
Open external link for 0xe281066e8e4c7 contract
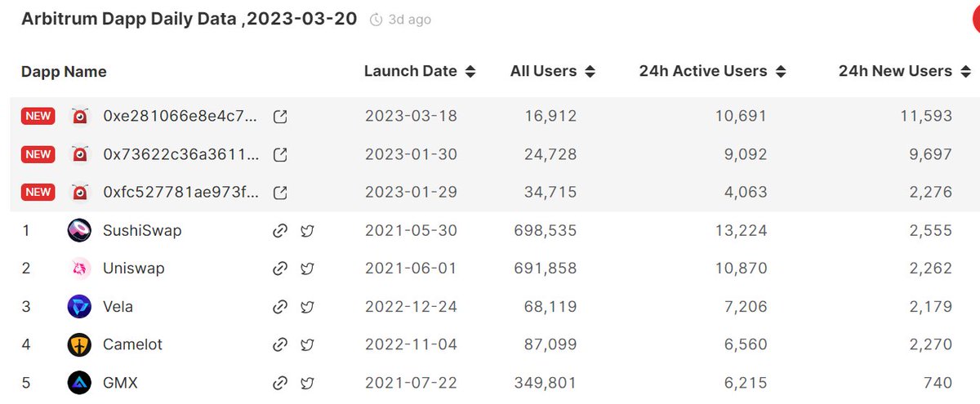[x=280, y=117]
